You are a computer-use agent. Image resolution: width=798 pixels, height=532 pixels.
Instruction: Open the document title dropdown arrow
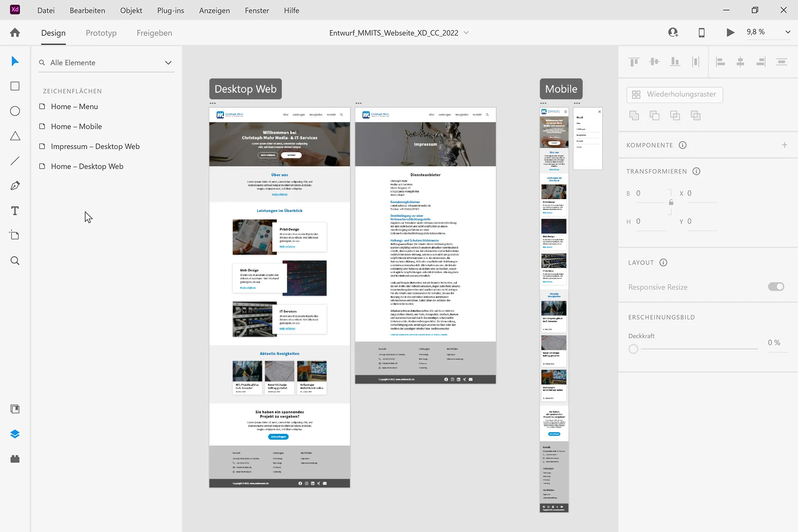pyautogui.click(x=466, y=32)
